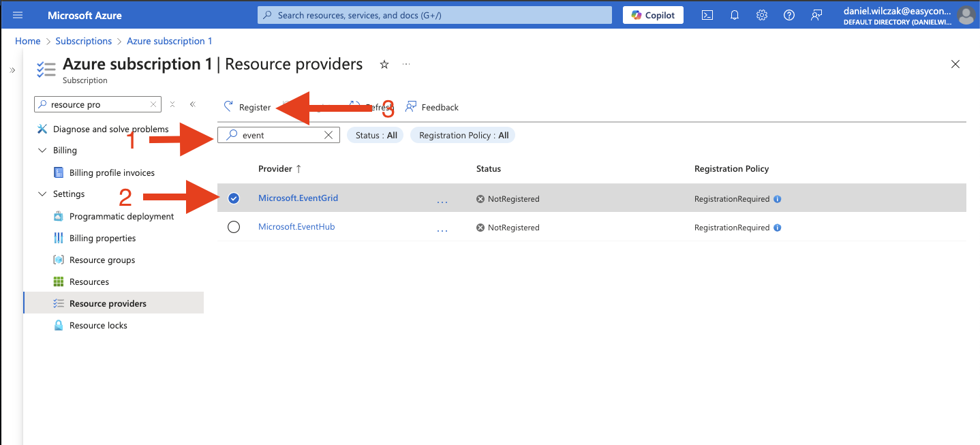Open portal settings gear
980x445 pixels.
[762, 15]
